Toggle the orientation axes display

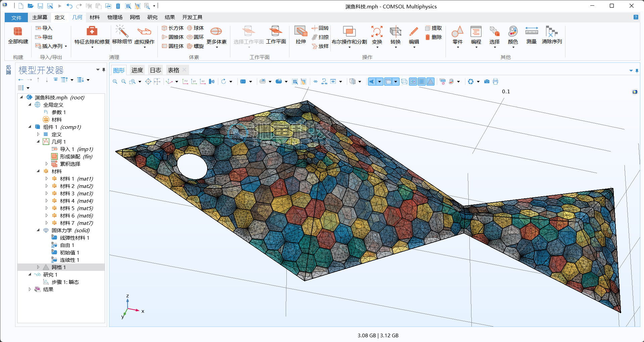click(413, 82)
